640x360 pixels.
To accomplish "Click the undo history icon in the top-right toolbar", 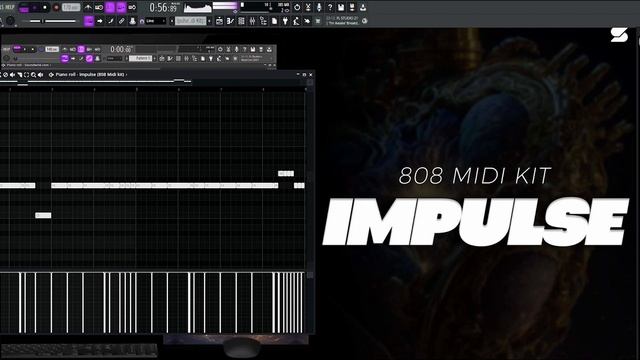I will click(x=297, y=7).
